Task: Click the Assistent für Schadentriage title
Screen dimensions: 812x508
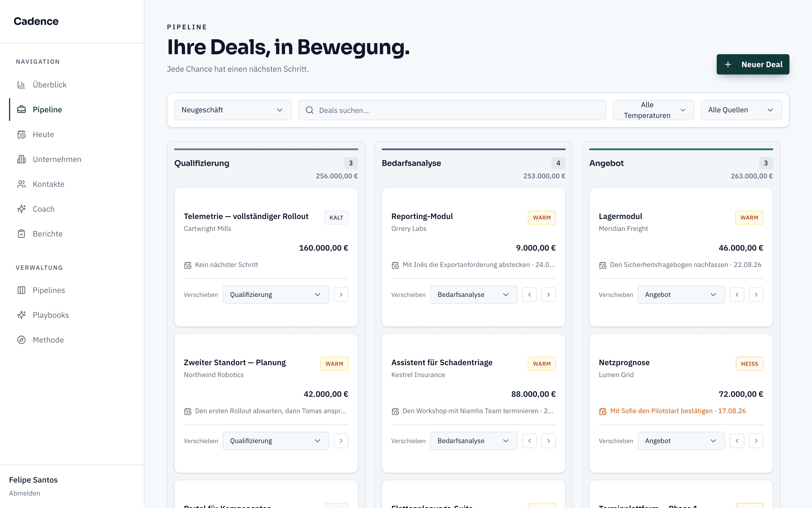Action: 442,363
